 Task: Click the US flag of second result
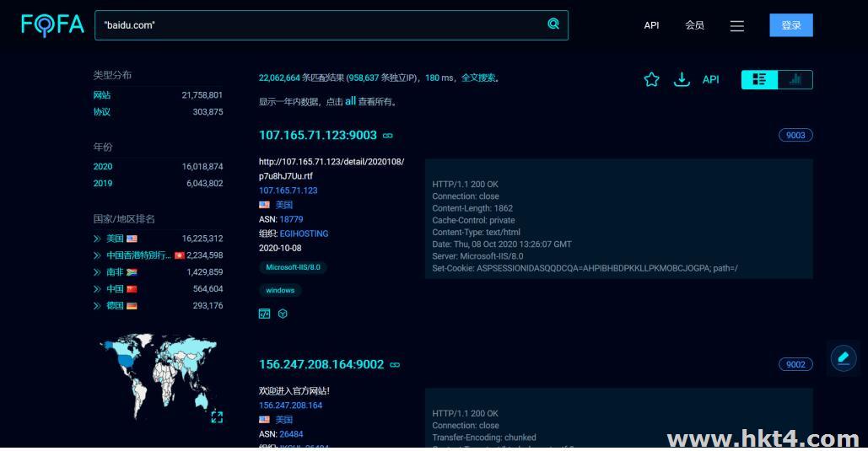coord(265,420)
